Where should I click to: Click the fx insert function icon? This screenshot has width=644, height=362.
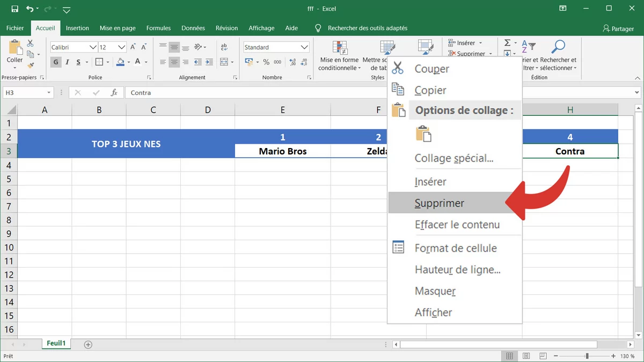tap(114, 93)
